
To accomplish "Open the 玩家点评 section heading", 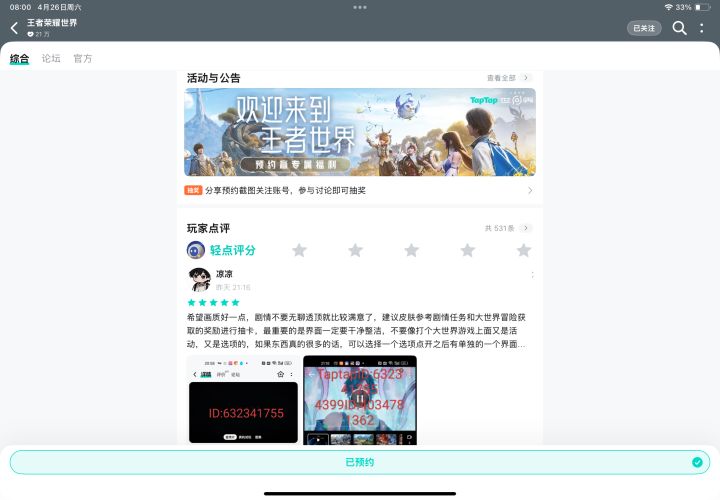I will pyautogui.click(x=208, y=228).
